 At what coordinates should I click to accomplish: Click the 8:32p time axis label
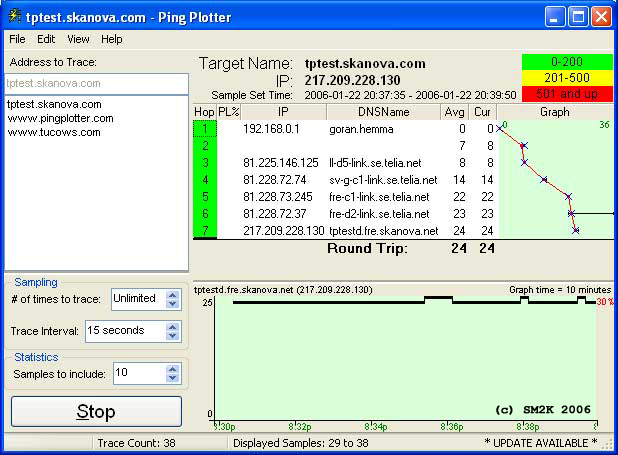tap(300, 427)
